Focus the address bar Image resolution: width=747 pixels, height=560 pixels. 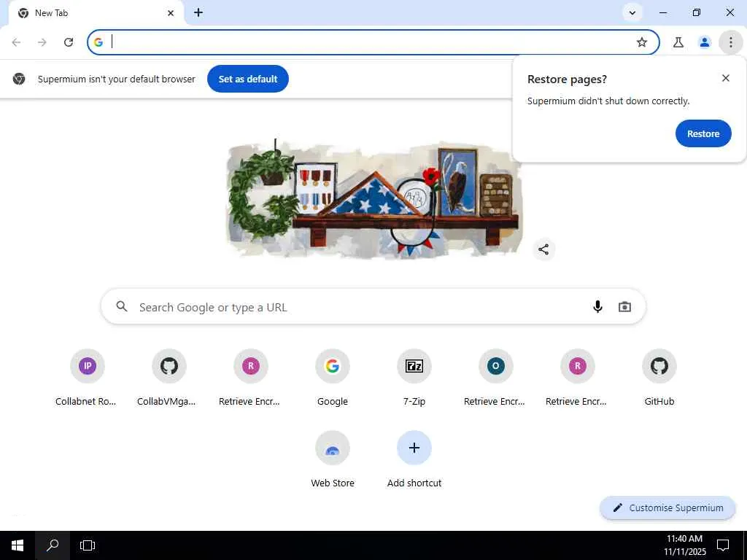click(373, 42)
